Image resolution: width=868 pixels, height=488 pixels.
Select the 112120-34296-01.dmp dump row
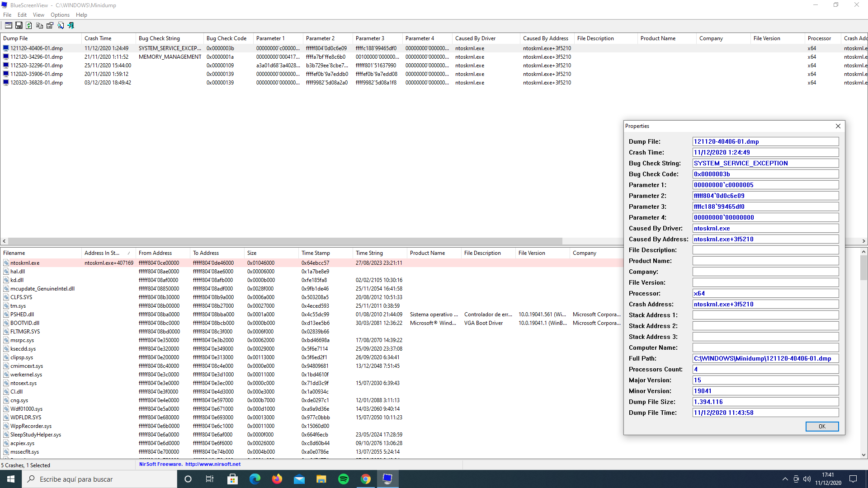[37, 57]
